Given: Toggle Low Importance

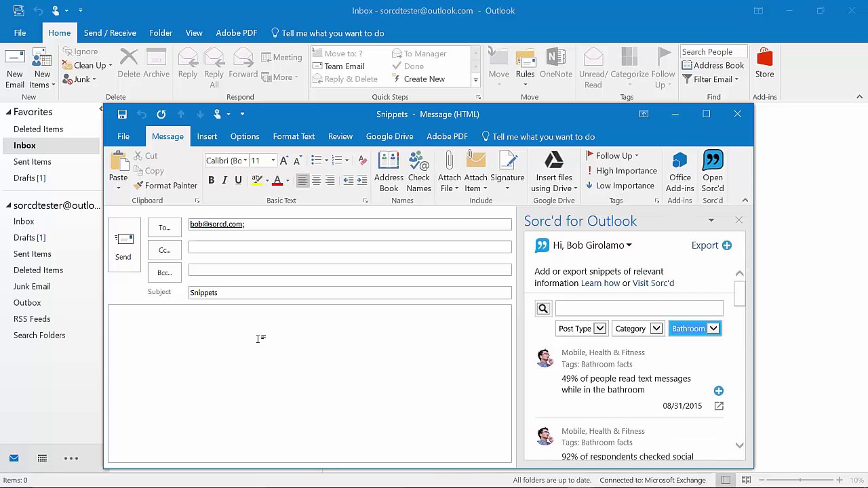Looking at the screenshot, I should (620, 186).
